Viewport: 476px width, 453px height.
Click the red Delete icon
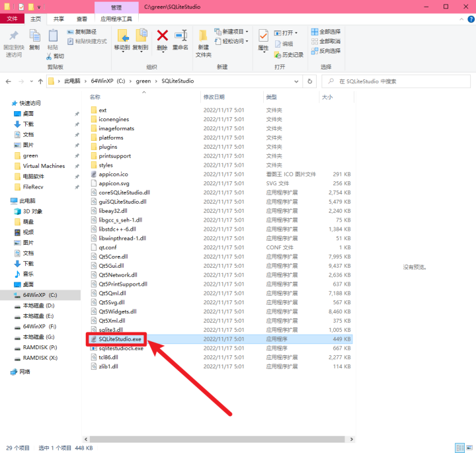click(163, 36)
